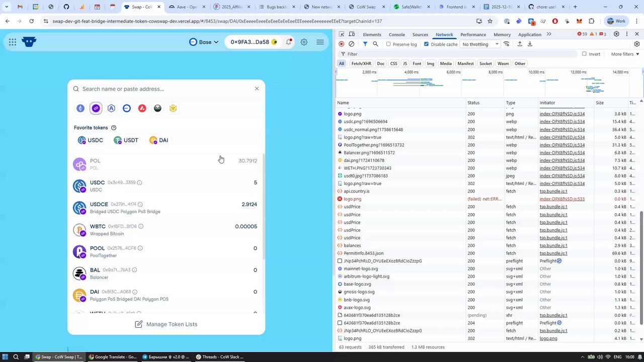Image resolution: width=644 pixels, height=362 pixels.
Task: Click USDC token info icon
Action: pyautogui.click(x=140, y=183)
